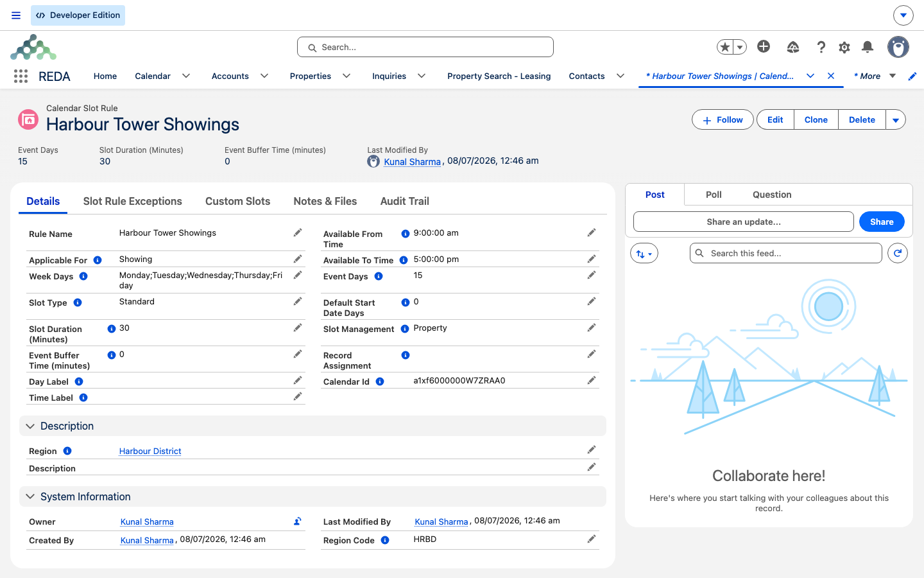Click the global Search box

pos(425,47)
